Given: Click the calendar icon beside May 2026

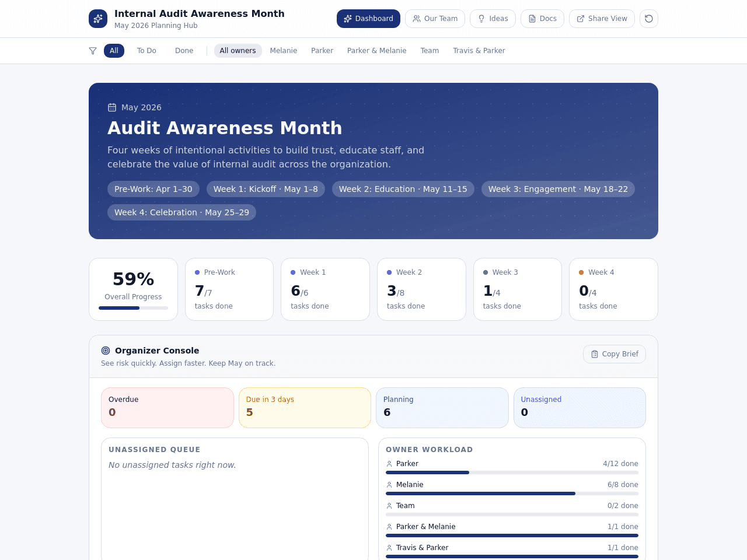Looking at the screenshot, I should [112, 107].
